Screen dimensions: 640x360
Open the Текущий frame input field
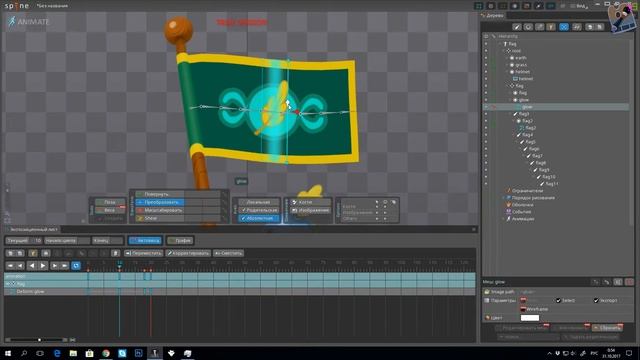[24, 240]
